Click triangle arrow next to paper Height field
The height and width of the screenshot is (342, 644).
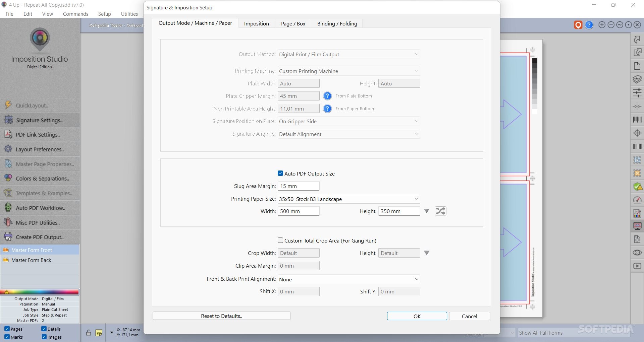[427, 211]
